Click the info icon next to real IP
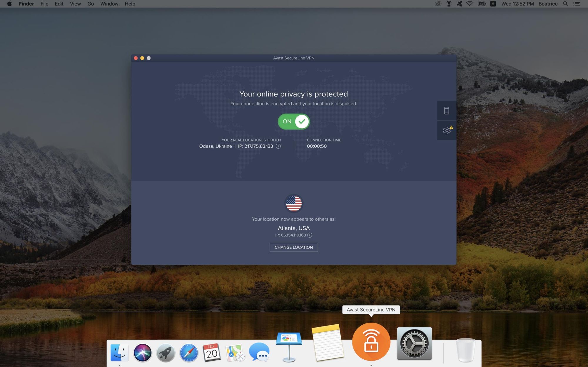This screenshot has width=588, height=367. tap(278, 146)
